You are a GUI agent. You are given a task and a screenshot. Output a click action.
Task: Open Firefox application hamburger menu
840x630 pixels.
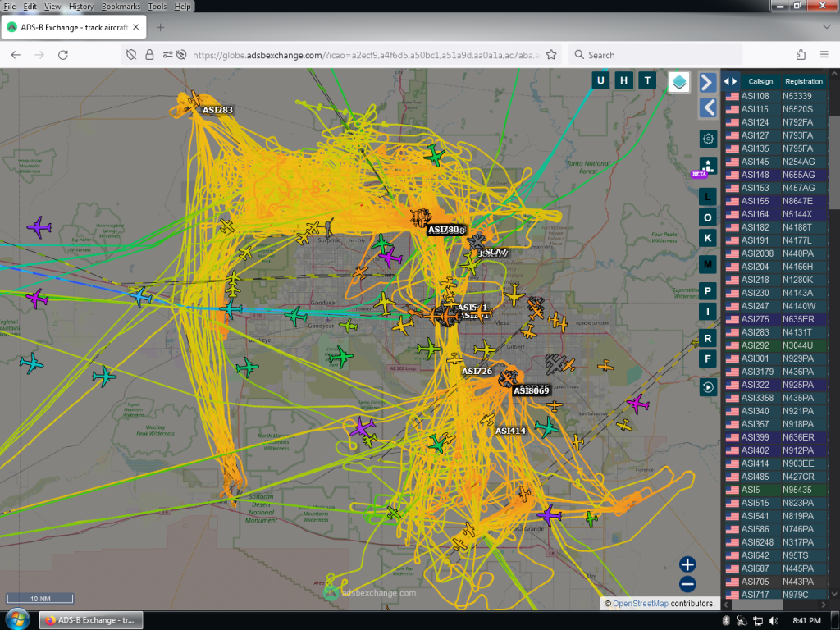point(824,55)
